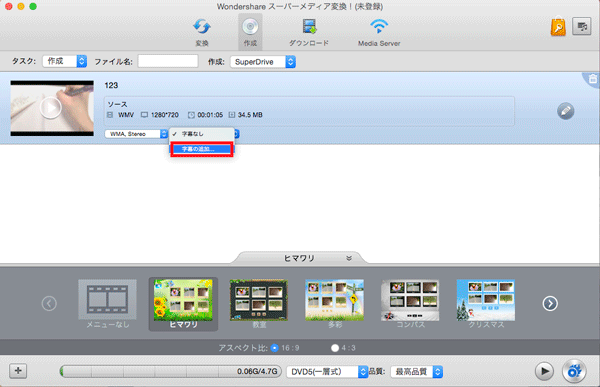Image resolution: width=600 pixels, height=387 pixels.
Task: Choose 字幕の追加... menu item
Action: point(202,149)
